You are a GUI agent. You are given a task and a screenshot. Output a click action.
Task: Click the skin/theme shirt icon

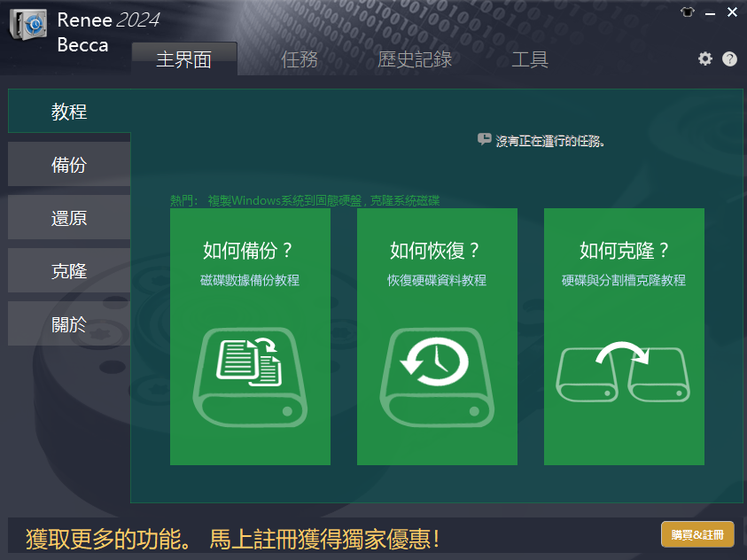click(688, 12)
